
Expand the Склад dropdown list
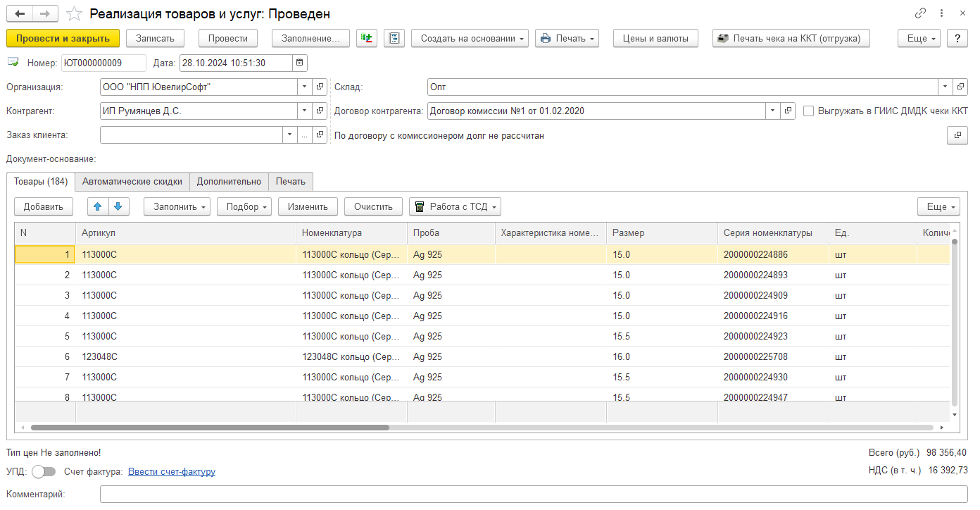tap(946, 87)
